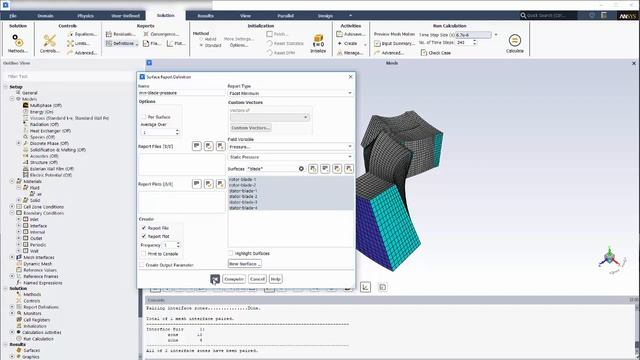
Task: Adjust Frequency spinner value
Action: pyautogui.click(x=178, y=245)
